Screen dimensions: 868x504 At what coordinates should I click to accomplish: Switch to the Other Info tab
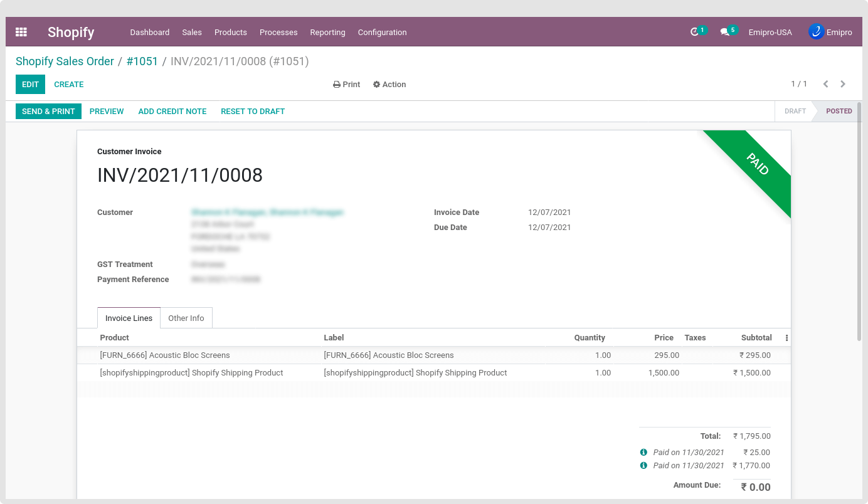[x=186, y=318]
